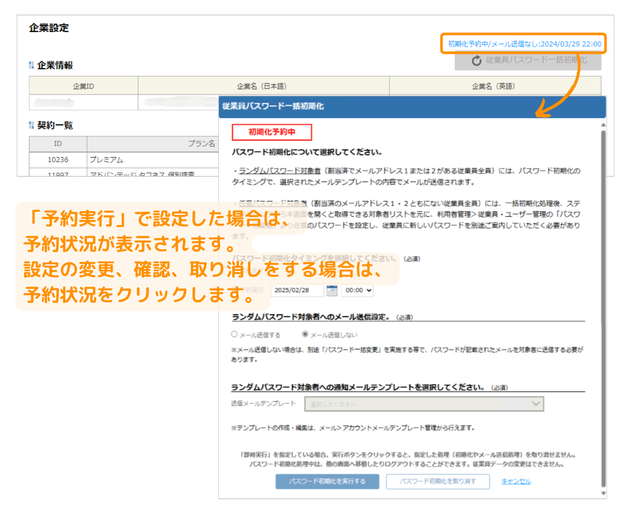
Task: Click the dialog's vertical scrollbar
Action: click(602, 300)
